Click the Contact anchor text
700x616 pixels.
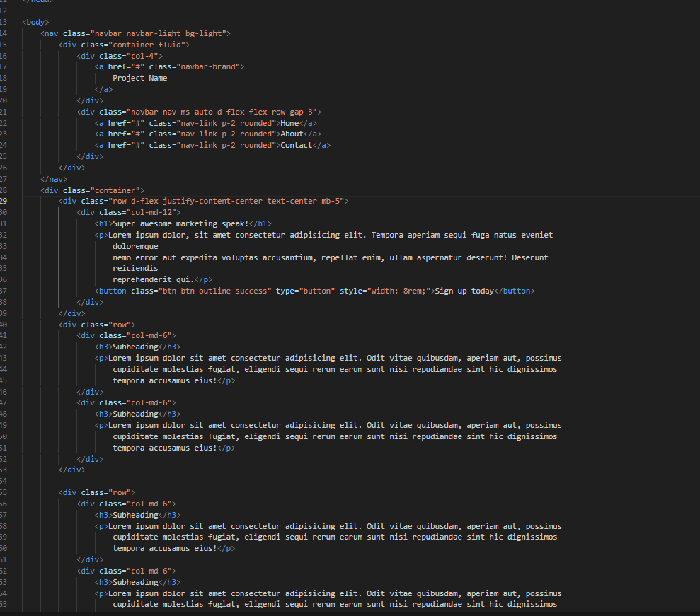click(296, 145)
